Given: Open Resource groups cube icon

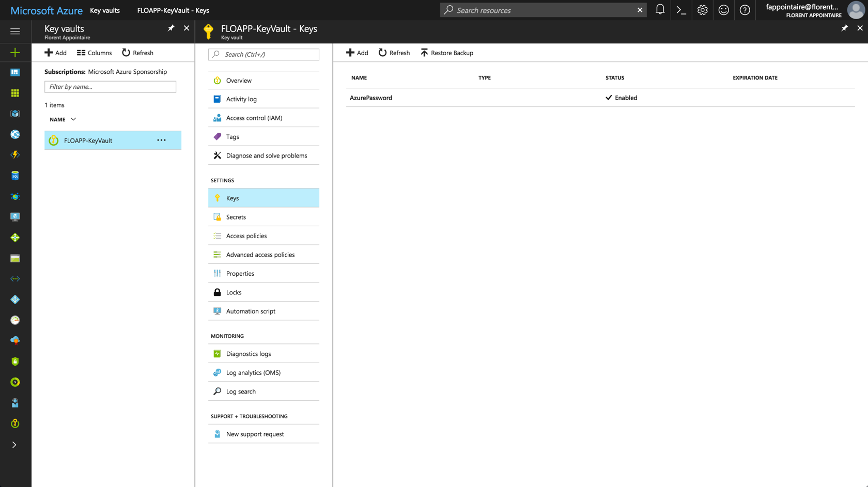Looking at the screenshot, I should pos(15,114).
